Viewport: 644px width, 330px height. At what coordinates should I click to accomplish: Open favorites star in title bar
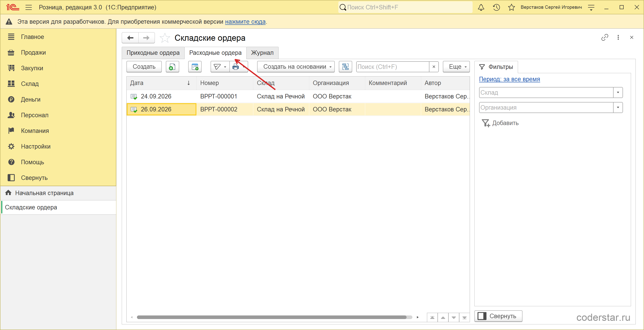[511, 7]
